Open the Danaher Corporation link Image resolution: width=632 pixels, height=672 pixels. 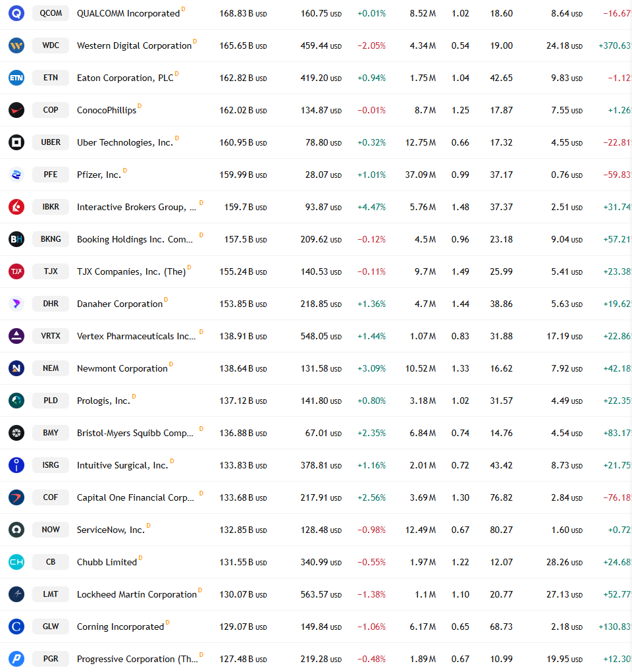pos(119,304)
